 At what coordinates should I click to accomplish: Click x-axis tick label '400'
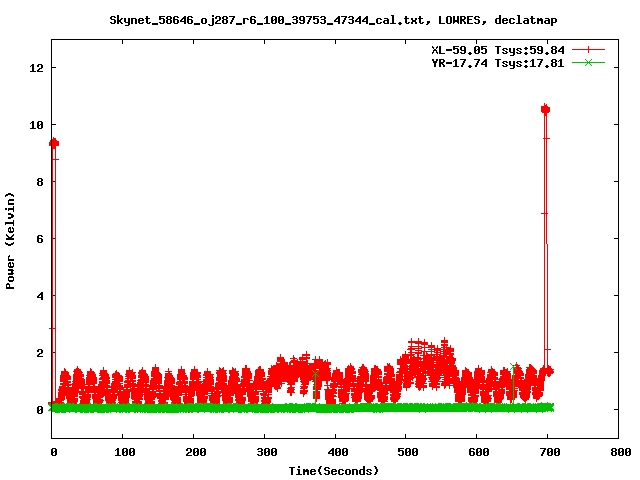(x=338, y=452)
